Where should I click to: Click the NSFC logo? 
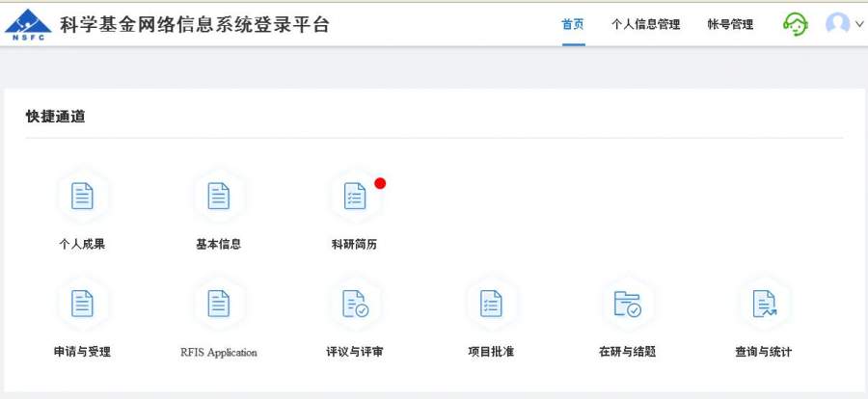pyautogui.click(x=28, y=25)
